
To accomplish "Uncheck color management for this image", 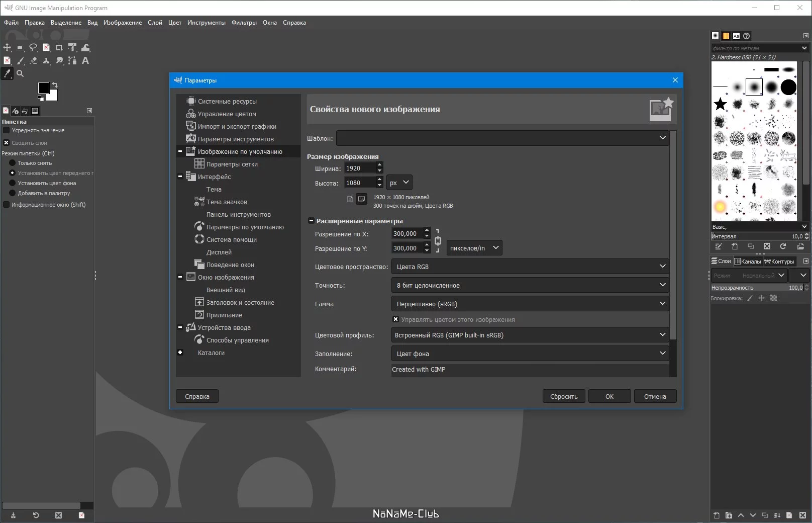I will pyautogui.click(x=395, y=319).
